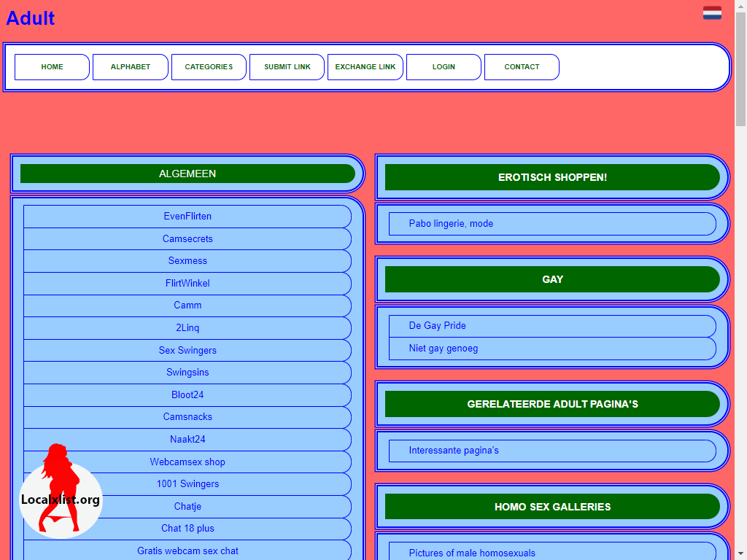Open the Camsecrets link

[x=187, y=238]
